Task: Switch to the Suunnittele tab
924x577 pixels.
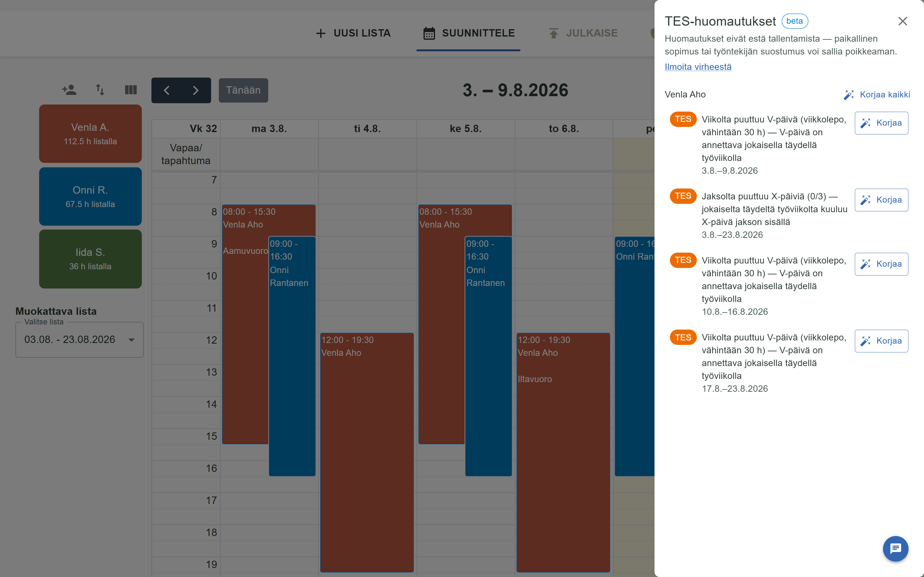Action: 468,33
